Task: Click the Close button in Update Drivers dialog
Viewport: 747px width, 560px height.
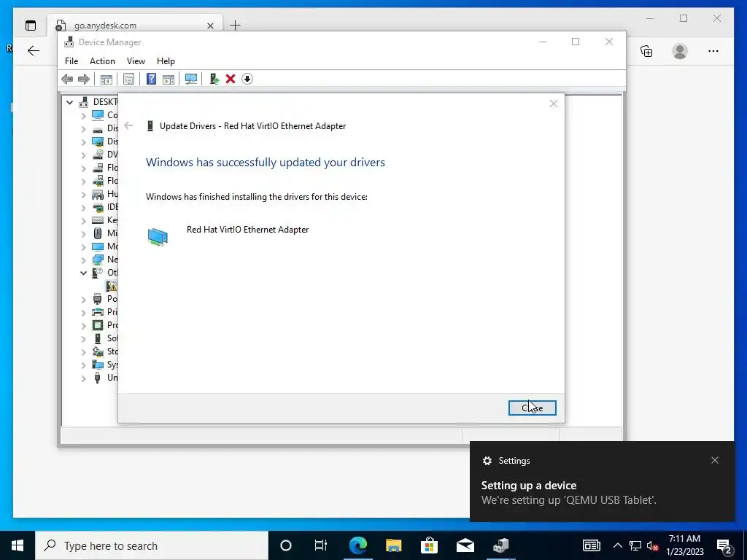Action: coord(532,408)
